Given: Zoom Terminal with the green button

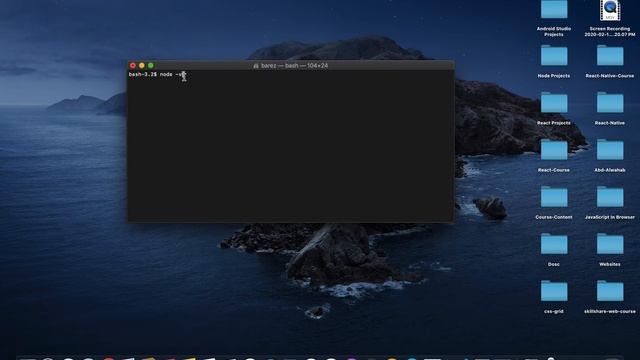Looking at the screenshot, I should [151, 65].
